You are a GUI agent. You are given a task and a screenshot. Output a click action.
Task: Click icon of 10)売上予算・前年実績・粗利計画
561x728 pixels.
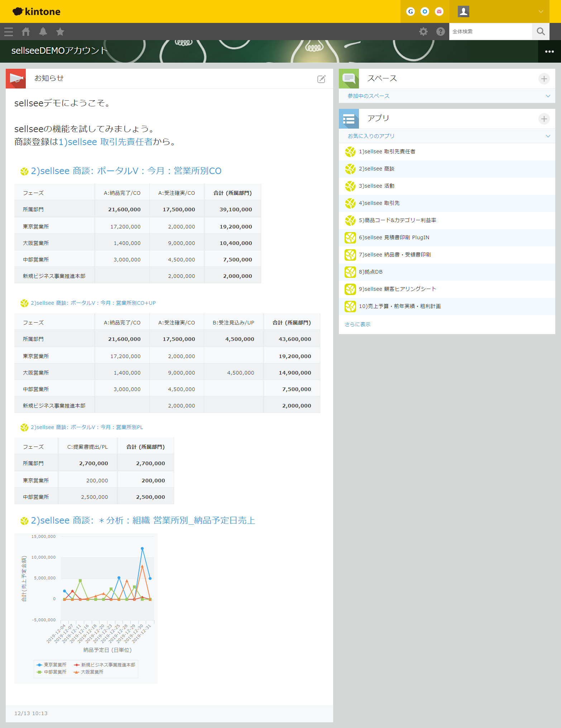350,307
